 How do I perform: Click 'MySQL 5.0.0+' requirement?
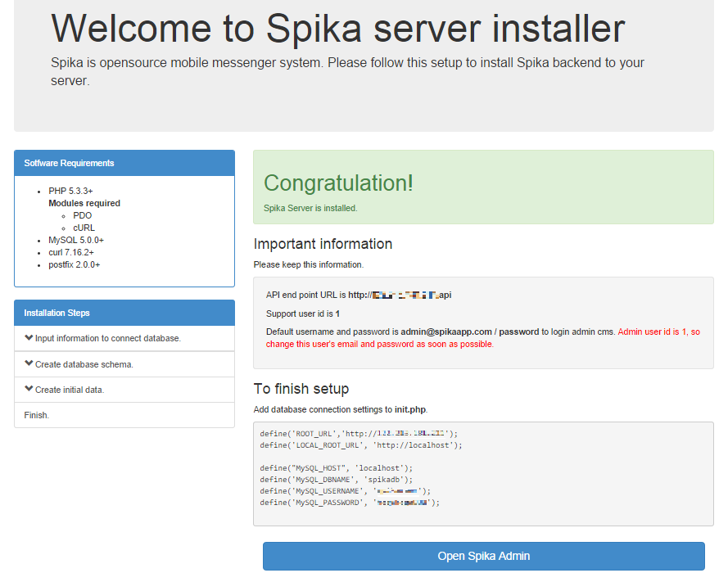click(76, 240)
